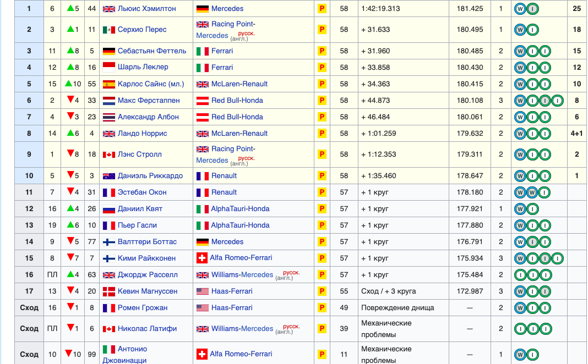Click the Pirelli P icon in Хэмилтон's row

(x=322, y=9)
